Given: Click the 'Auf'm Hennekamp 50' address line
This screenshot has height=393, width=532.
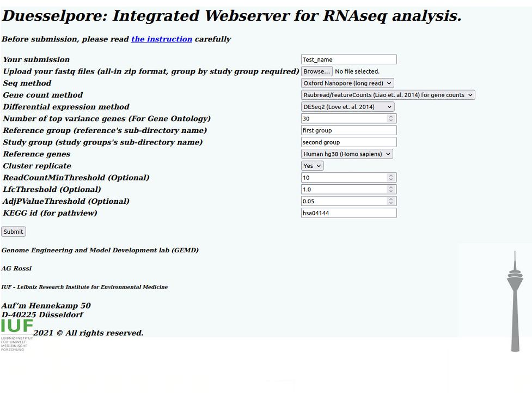Looking at the screenshot, I should pos(46,306).
